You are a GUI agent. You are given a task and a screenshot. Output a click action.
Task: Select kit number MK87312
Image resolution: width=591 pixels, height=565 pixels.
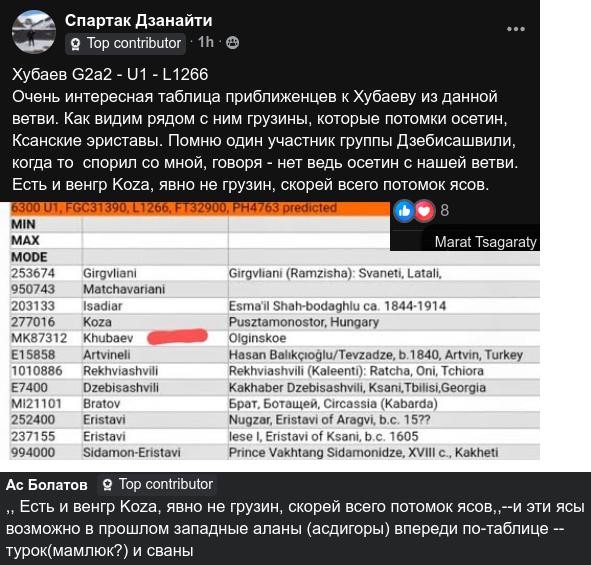click(x=39, y=338)
